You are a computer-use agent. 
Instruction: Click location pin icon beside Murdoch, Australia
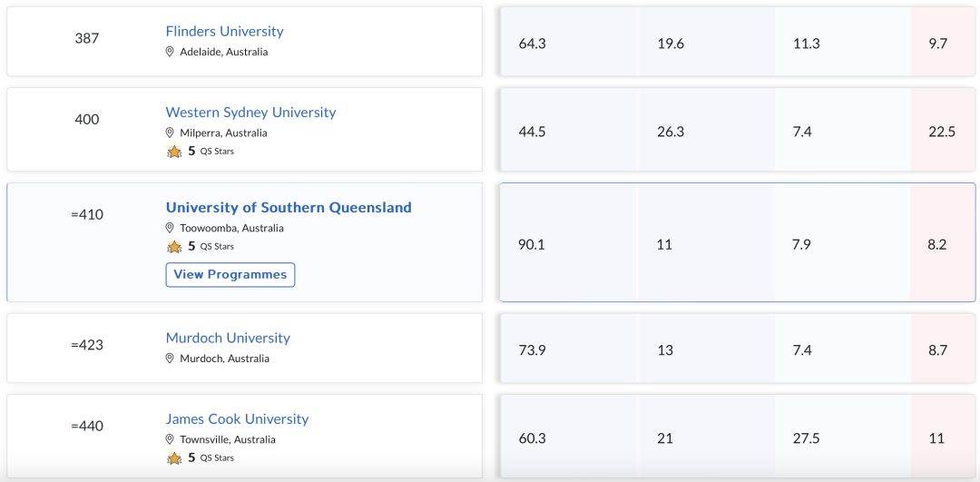coord(170,359)
